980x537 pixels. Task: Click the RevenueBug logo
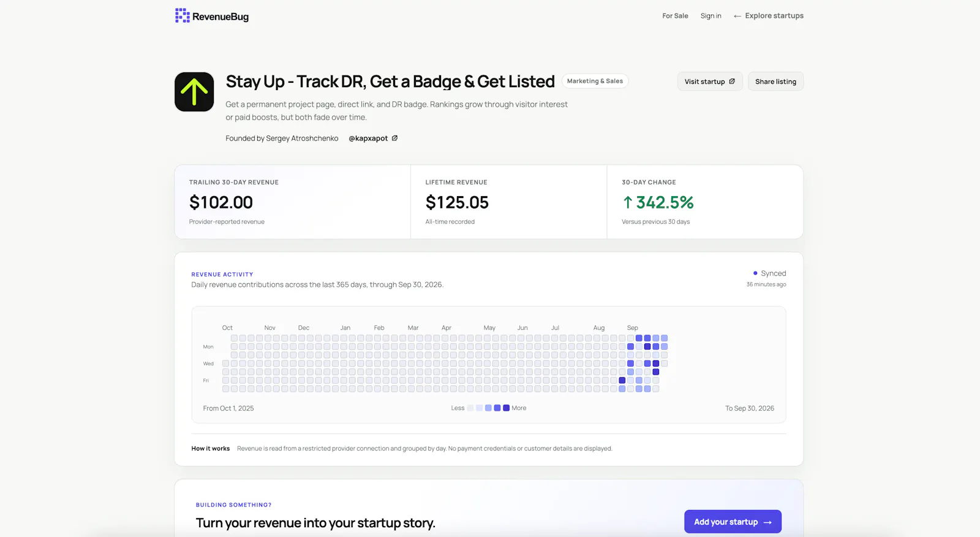pos(212,16)
